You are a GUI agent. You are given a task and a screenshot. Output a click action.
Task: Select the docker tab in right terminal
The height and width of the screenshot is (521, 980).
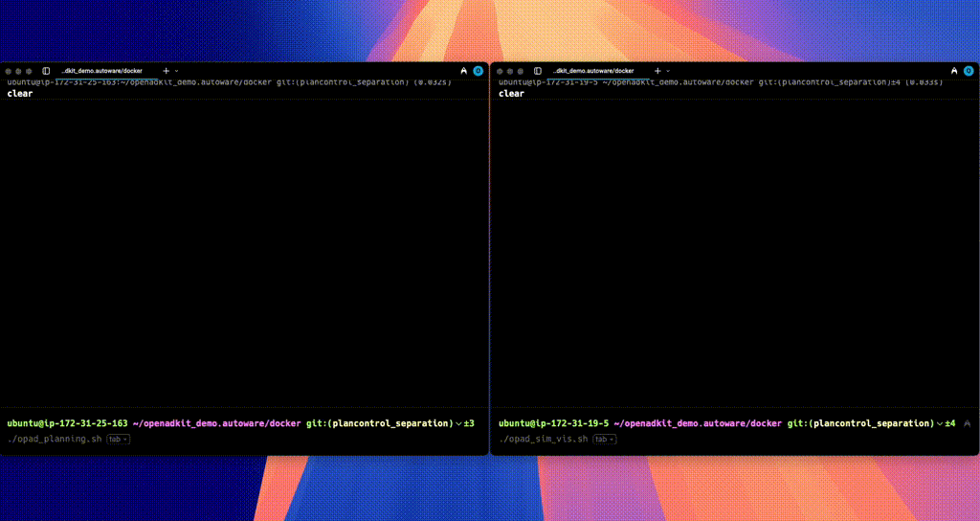[x=593, y=71]
